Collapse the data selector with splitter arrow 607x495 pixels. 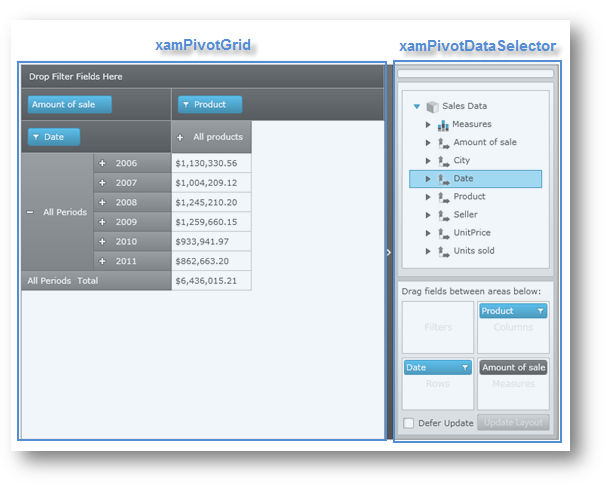(x=389, y=253)
